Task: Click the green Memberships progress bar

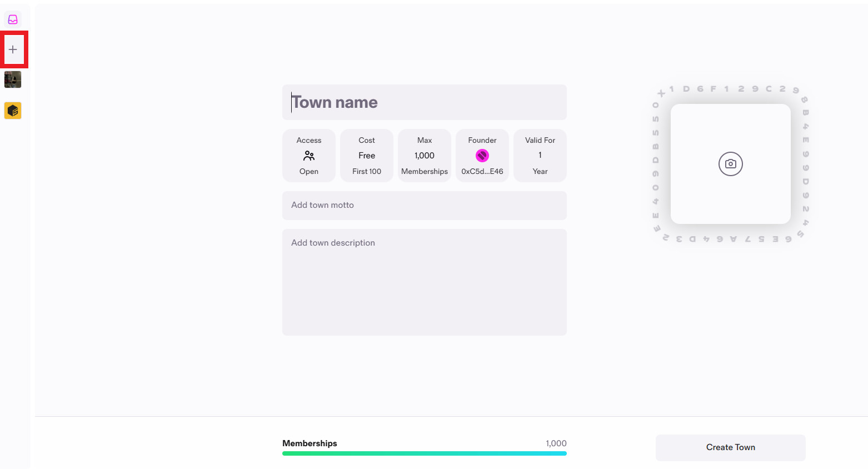Action: point(424,453)
